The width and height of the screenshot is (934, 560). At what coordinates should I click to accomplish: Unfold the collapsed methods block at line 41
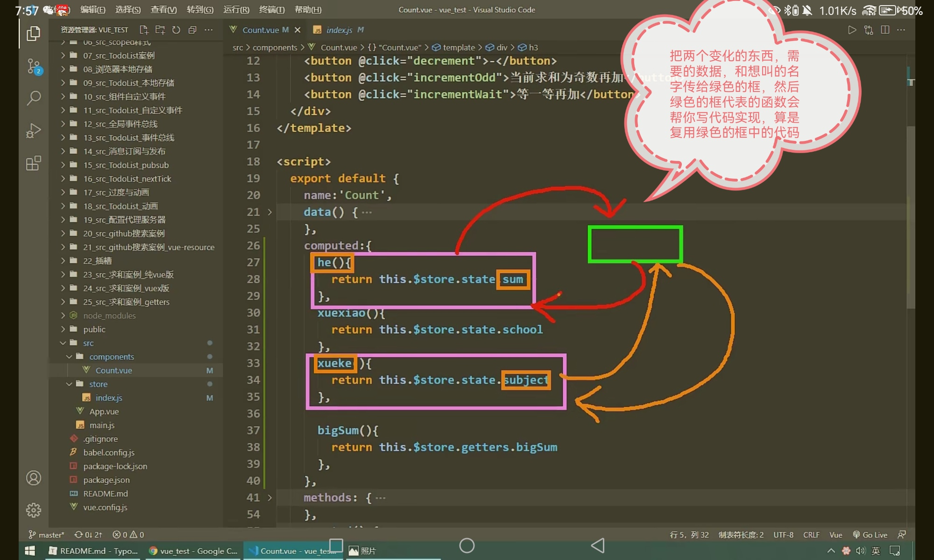(x=269, y=498)
